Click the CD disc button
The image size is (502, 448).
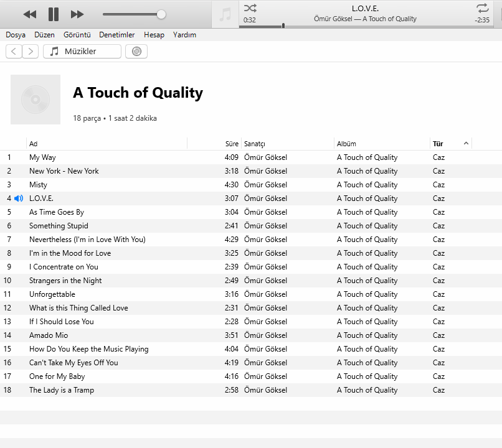point(136,52)
